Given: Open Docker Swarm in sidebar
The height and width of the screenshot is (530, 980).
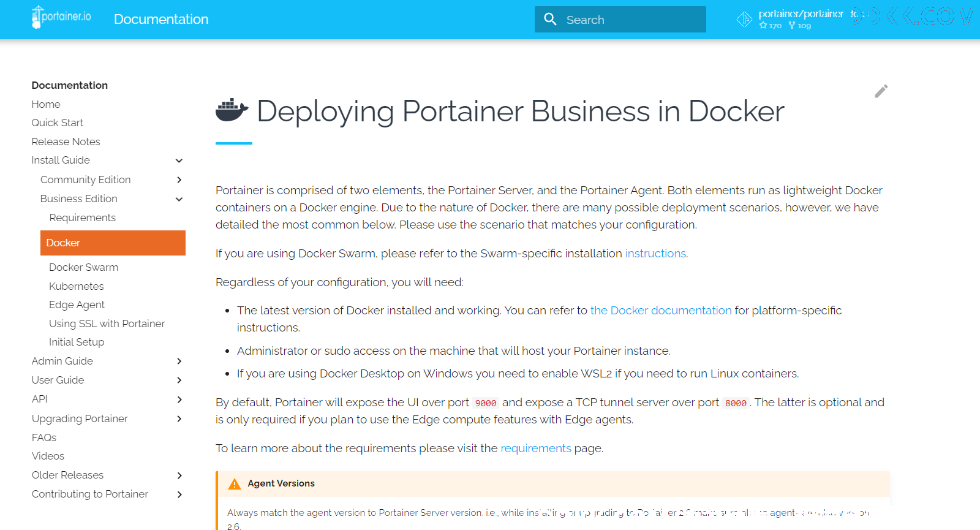Looking at the screenshot, I should tap(84, 267).
